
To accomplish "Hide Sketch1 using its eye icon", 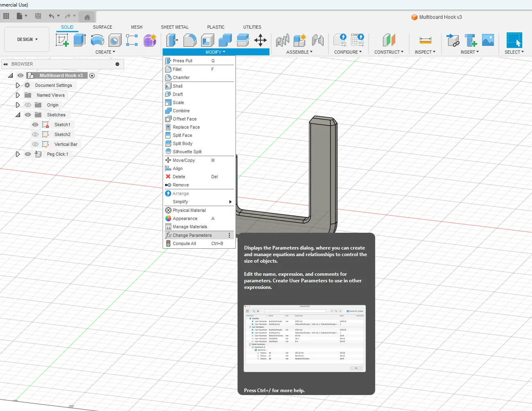I will tap(35, 125).
